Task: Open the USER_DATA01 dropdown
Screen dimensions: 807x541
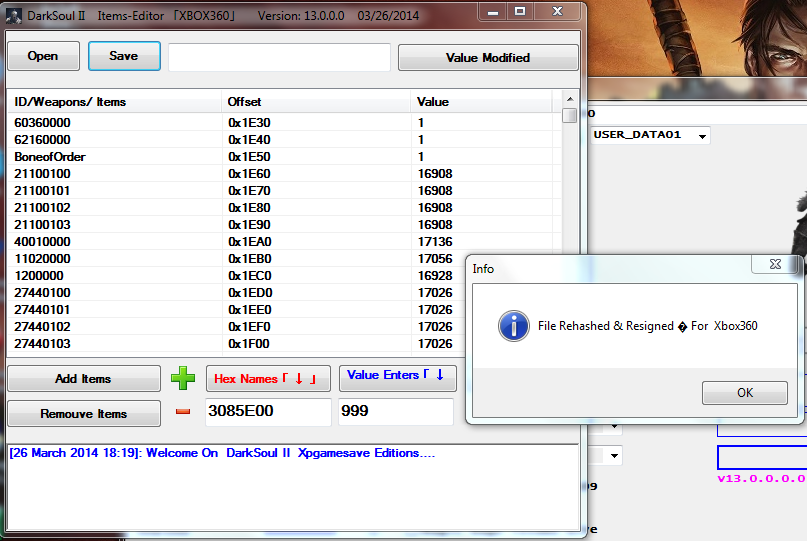Action: [703, 135]
